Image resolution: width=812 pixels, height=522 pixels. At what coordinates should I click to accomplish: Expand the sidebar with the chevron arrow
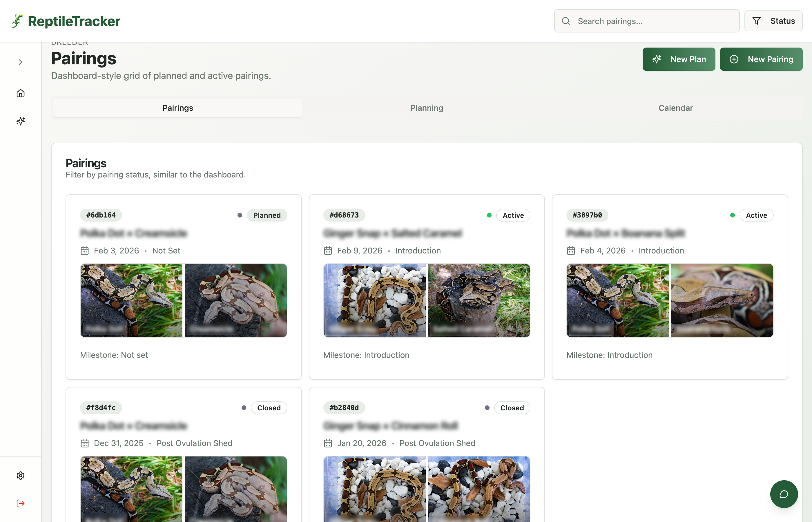pos(20,62)
